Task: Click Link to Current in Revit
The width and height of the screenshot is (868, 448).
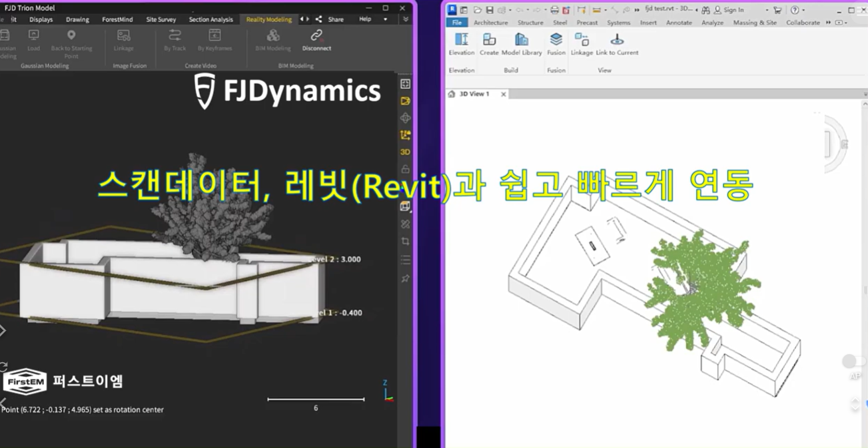Action: (x=617, y=44)
